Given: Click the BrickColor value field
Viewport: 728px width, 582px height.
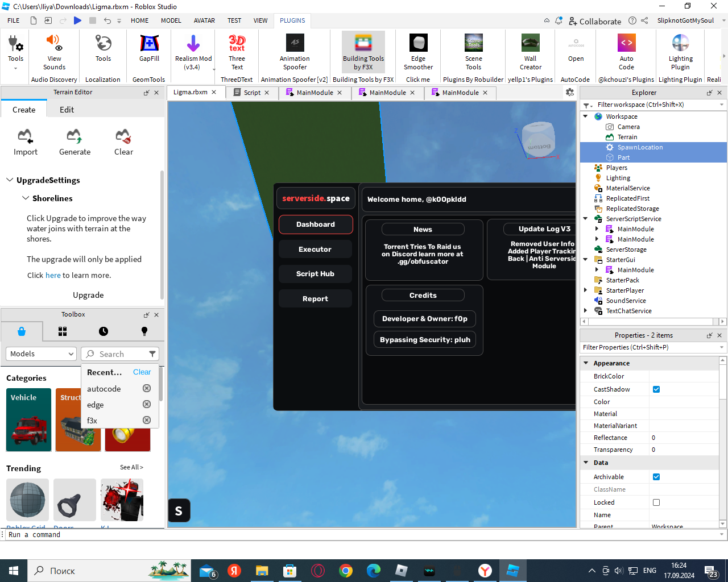Looking at the screenshot, I should 684,376.
